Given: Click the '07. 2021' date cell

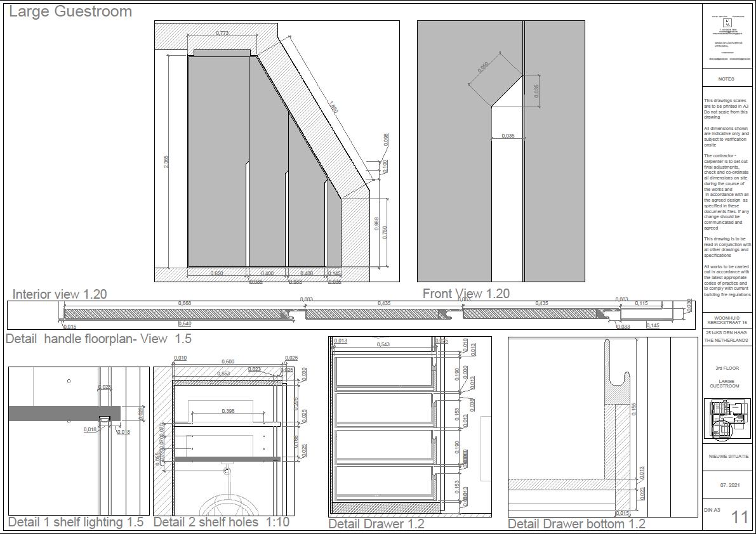Looking at the screenshot, I should tap(730, 485).
